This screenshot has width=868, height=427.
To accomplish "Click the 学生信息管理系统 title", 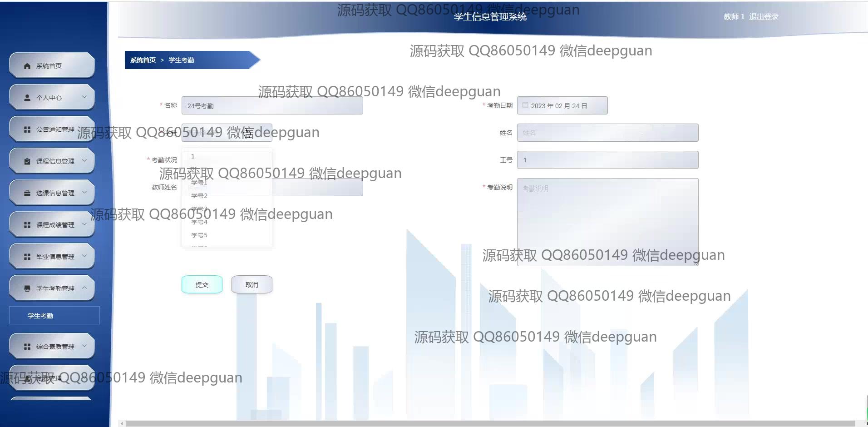I will 490,17.
